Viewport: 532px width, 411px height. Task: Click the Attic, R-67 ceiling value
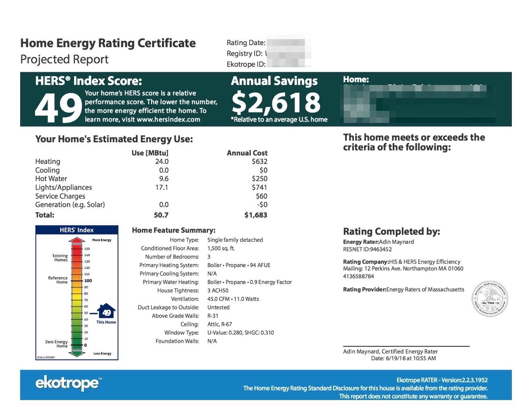(220, 324)
